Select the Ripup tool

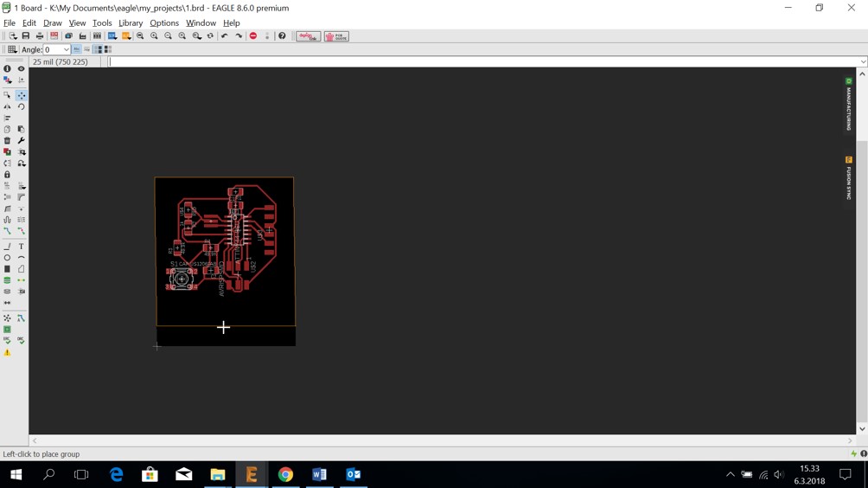pyautogui.click(x=21, y=231)
